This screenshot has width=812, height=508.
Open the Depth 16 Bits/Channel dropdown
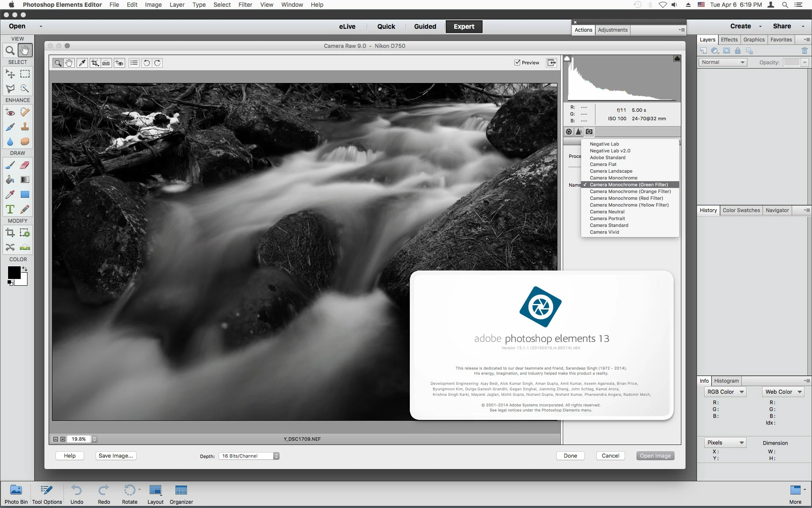(x=249, y=456)
